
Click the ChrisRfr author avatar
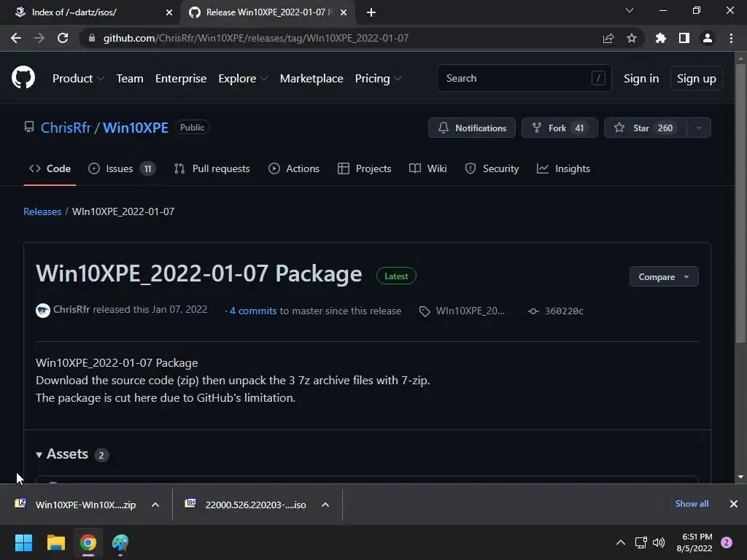pyautogui.click(x=43, y=311)
